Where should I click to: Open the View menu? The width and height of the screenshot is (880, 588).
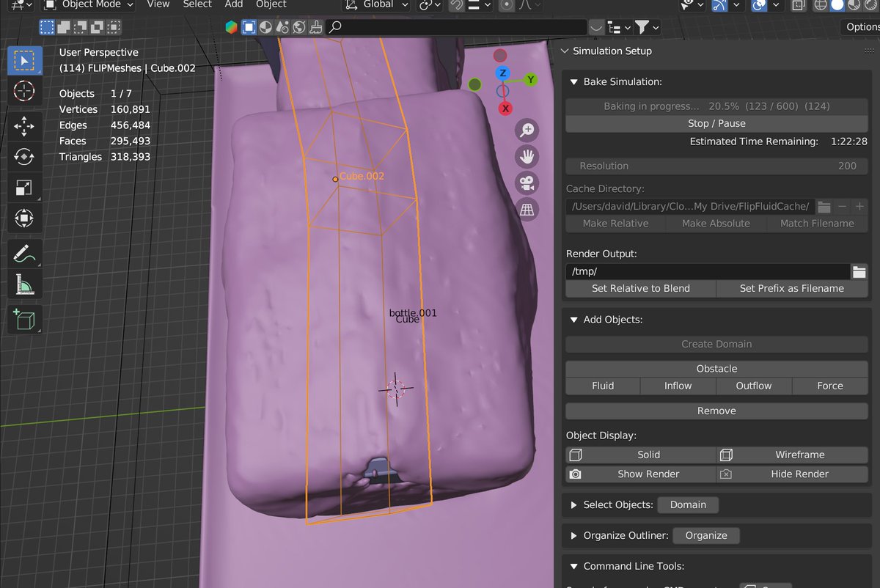pos(158,4)
